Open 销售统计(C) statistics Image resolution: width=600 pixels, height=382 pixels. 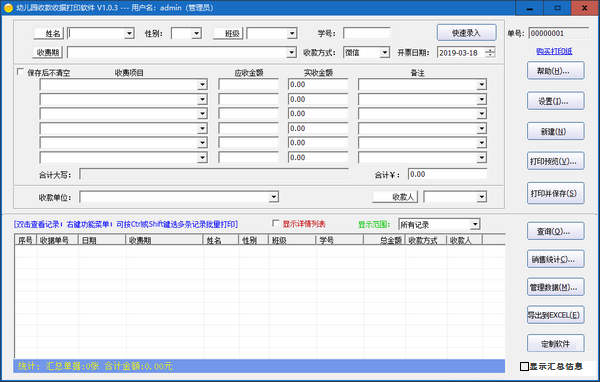[x=556, y=259]
